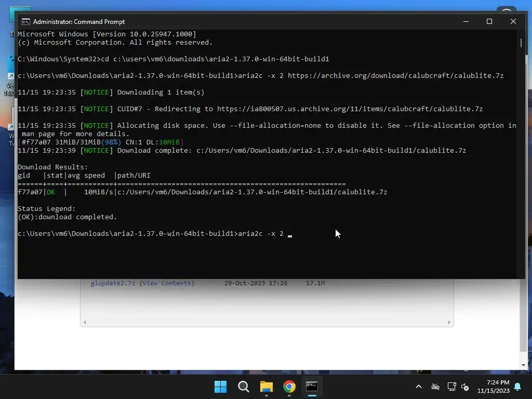Open the notification bell
The image size is (532, 399).
click(x=518, y=387)
